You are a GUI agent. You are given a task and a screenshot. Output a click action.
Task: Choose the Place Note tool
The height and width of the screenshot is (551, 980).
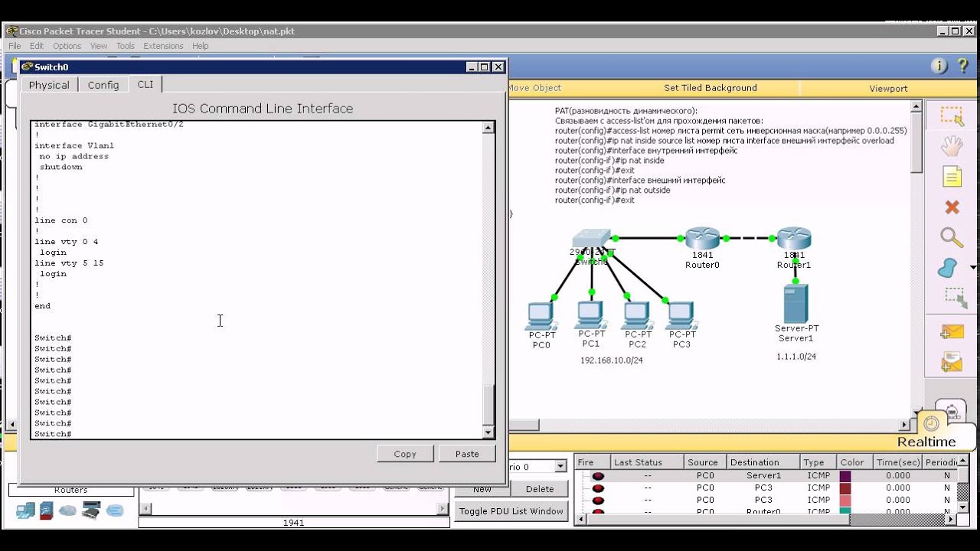(952, 177)
